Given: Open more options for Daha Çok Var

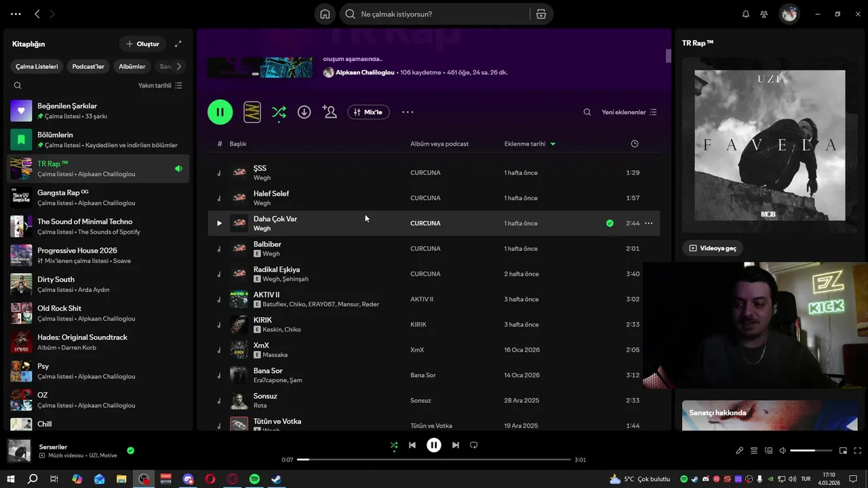Looking at the screenshot, I should tap(648, 223).
